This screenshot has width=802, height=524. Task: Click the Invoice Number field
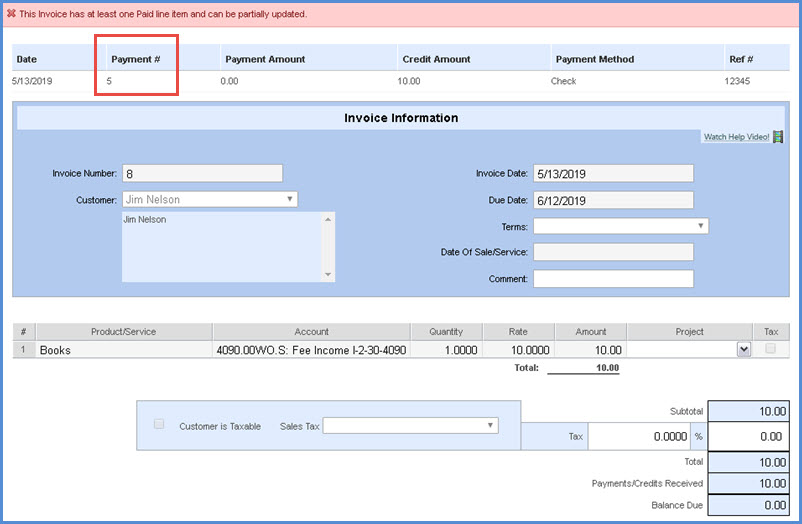202,173
